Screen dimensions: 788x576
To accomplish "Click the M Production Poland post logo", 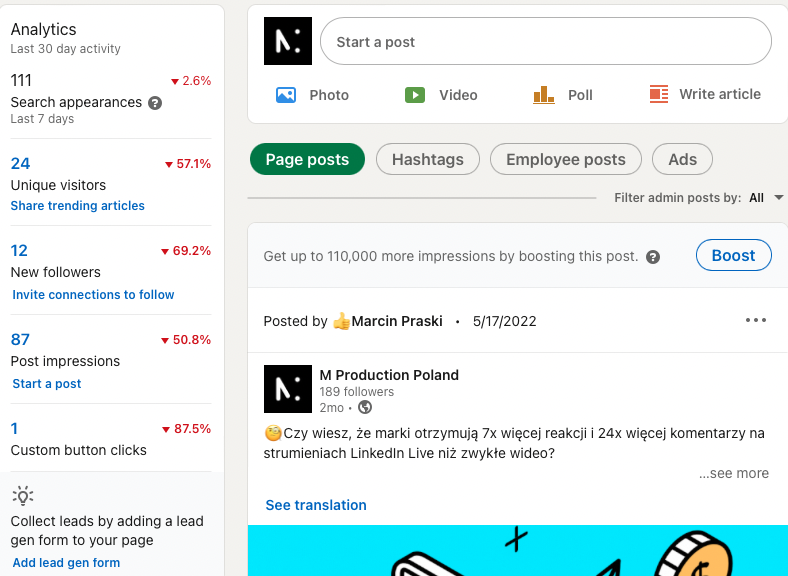I will 288,389.
